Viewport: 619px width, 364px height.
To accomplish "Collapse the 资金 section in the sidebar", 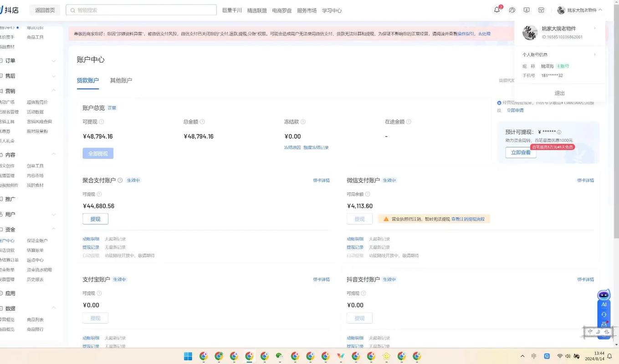I will click(53, 229).
